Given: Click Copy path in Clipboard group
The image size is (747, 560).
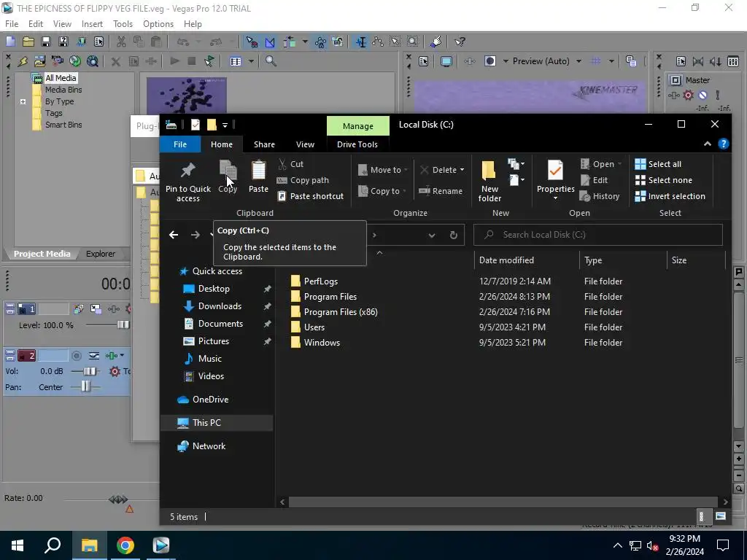Looking at the screenshot, I should [x=303, y=180].
